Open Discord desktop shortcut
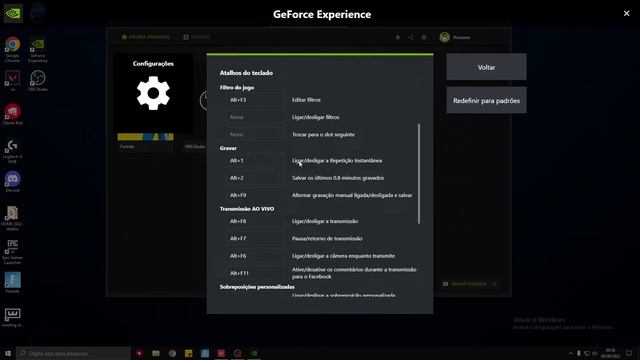This screenshot has height=360, width=640. click(x=12, y=182)
